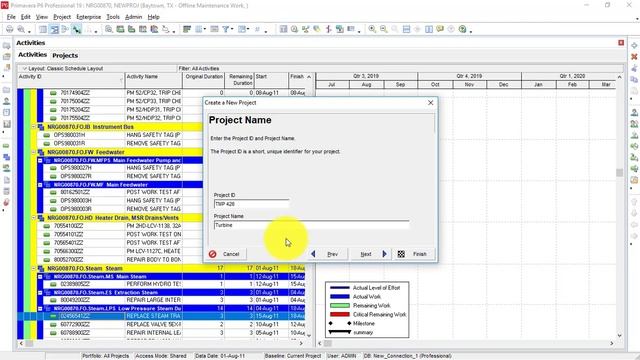The height and width of the screenshot is (360, 640).
Task: Click the Gantt chart horizontal scrollbar thumb
Action: pyautogui.click(x=328, y=344)
